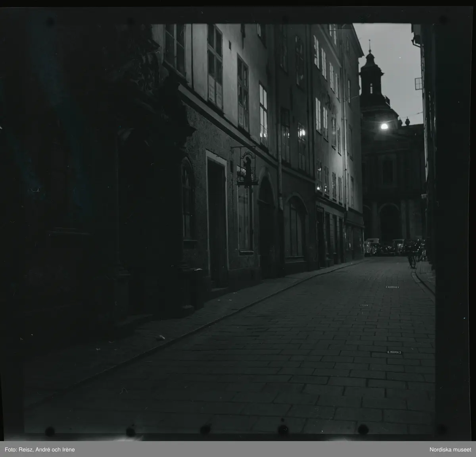476x457 pixels.
Task: Select the open window on right building
Action: coord(418,84)
